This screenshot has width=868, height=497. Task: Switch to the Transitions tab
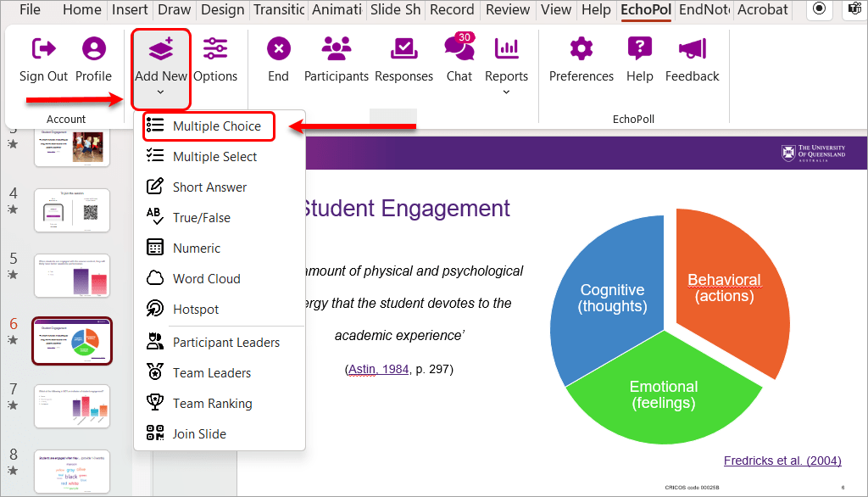click(x=279, y=9)
